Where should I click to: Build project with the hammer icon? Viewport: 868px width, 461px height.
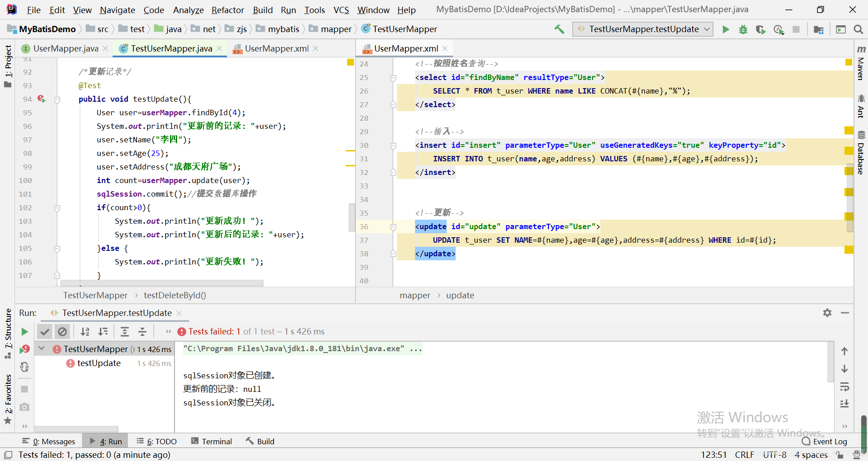(559, 29)
